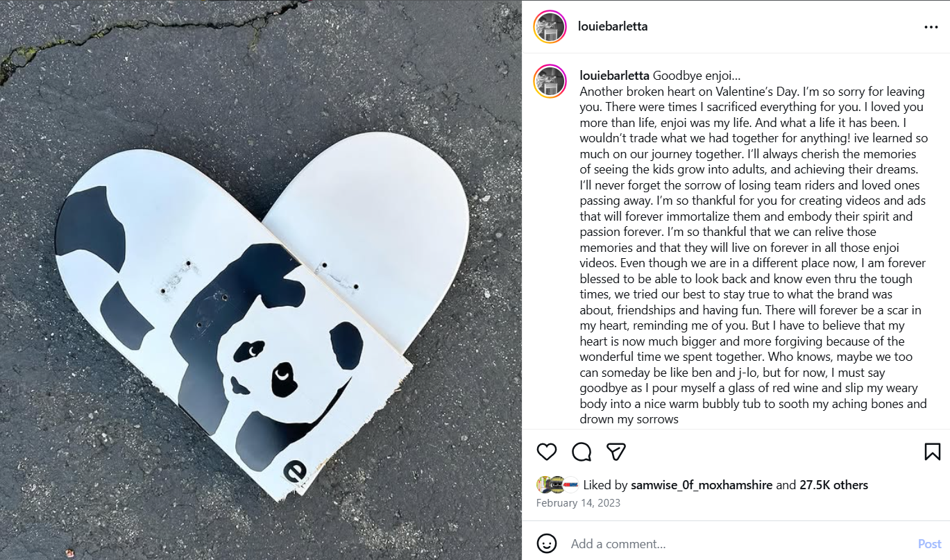Image resolution: width=950 pixels, height=560 pixels.
Task: Click the leftmost liker avatar thumbnail
Action: (x=543, y=485)
